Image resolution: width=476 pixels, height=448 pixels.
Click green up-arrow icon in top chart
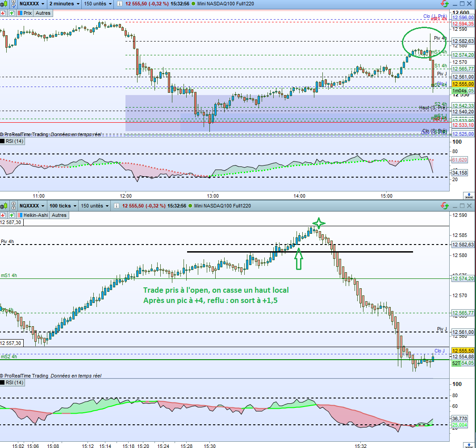(x=12, y=13)
